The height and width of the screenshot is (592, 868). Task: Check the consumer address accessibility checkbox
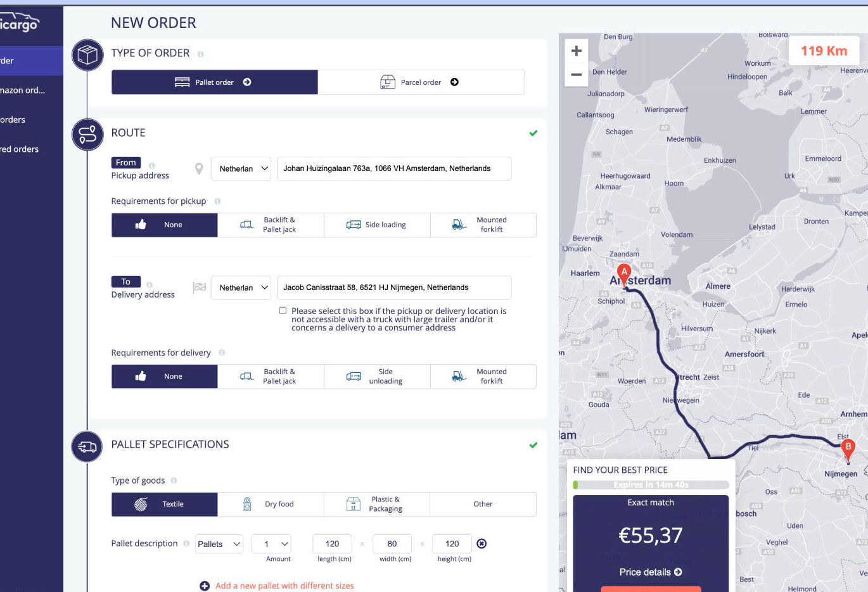click(x=283, y=310)
